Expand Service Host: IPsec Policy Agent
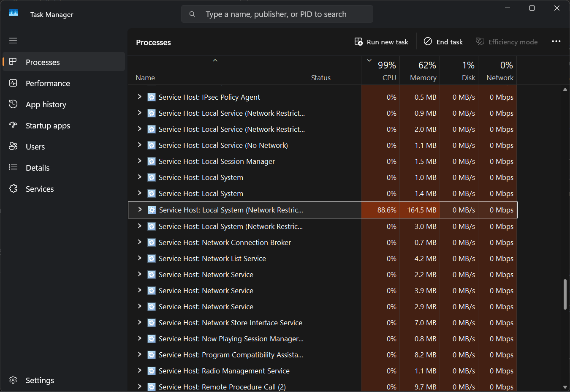 pyautogui.click(x=139, y=97)
